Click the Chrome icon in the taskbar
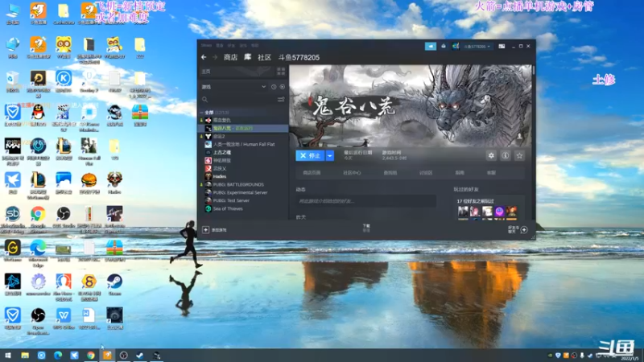The height and width of the screenshot is (362, 644). pos(91,355)
